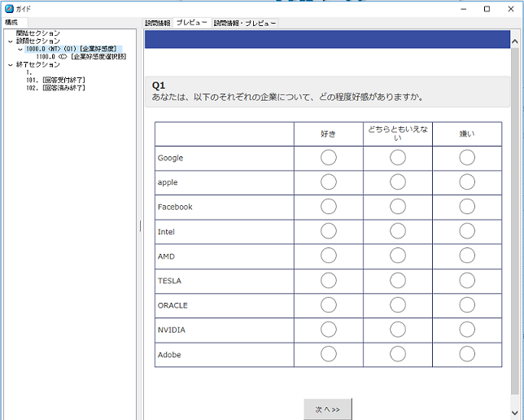The image size is (524, 420).
Task: Select どちらともいえない for Intel
Action: coord(398,231)
